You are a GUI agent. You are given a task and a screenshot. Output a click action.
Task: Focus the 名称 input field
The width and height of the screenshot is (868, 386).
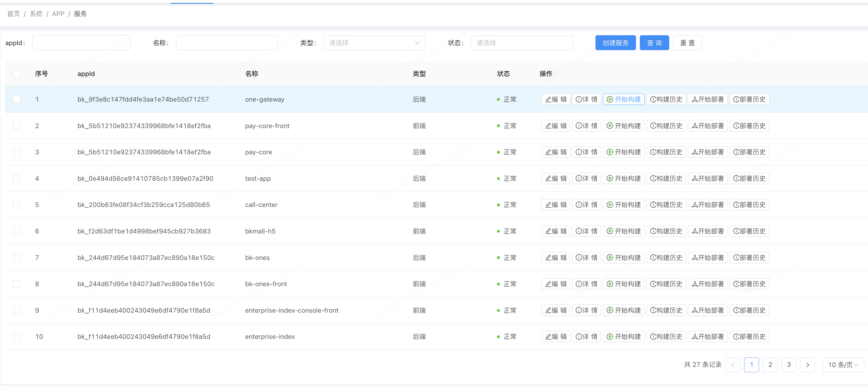click(227, 43)
